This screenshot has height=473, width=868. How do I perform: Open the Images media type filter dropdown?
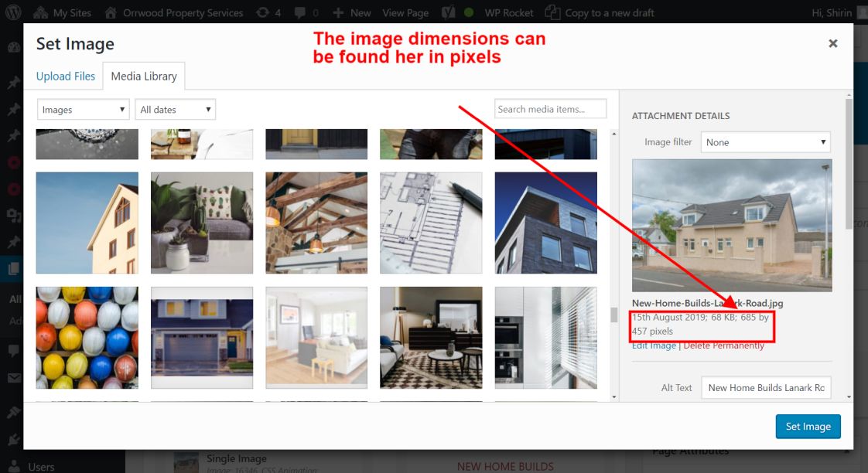82,109
